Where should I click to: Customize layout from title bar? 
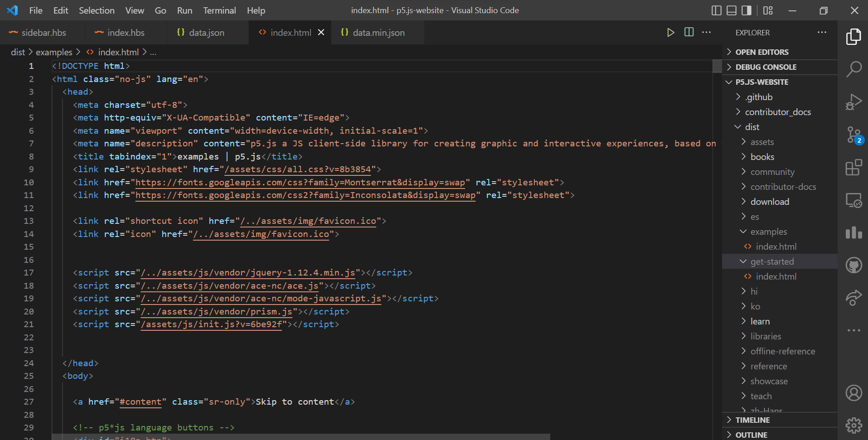tap(768, 10)
